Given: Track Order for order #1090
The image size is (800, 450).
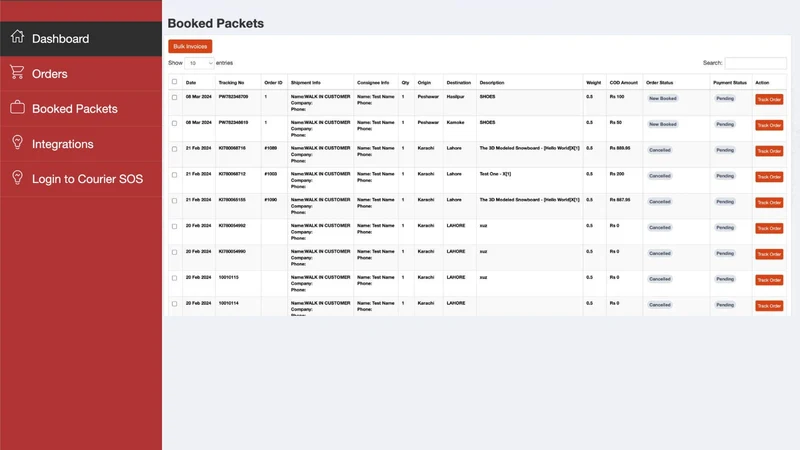Looking at the screenshot, I should coord(769,203).
